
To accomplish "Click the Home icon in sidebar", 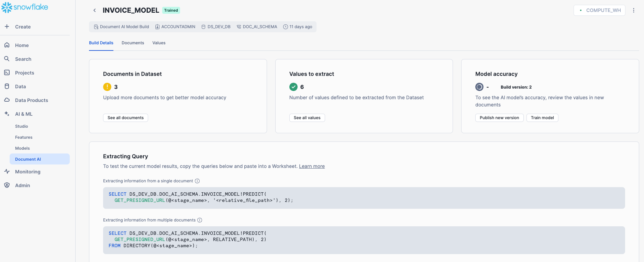I will [7, 45].
